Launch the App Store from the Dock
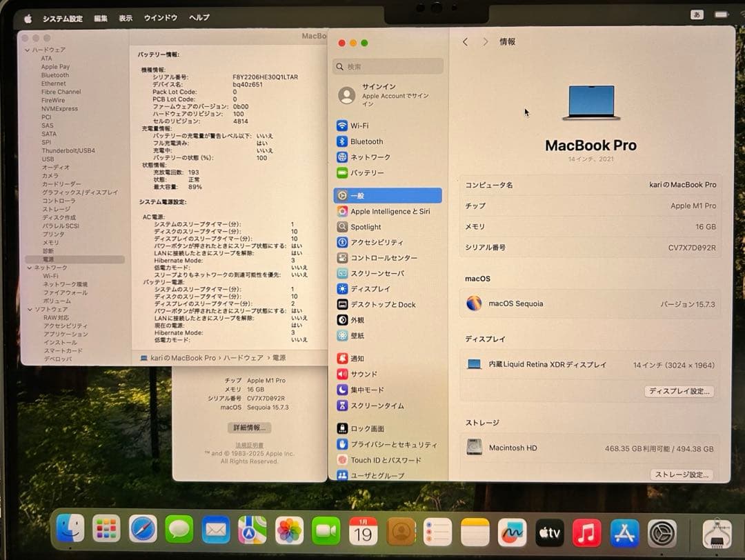The image size is (745, 560). point(623,533)
